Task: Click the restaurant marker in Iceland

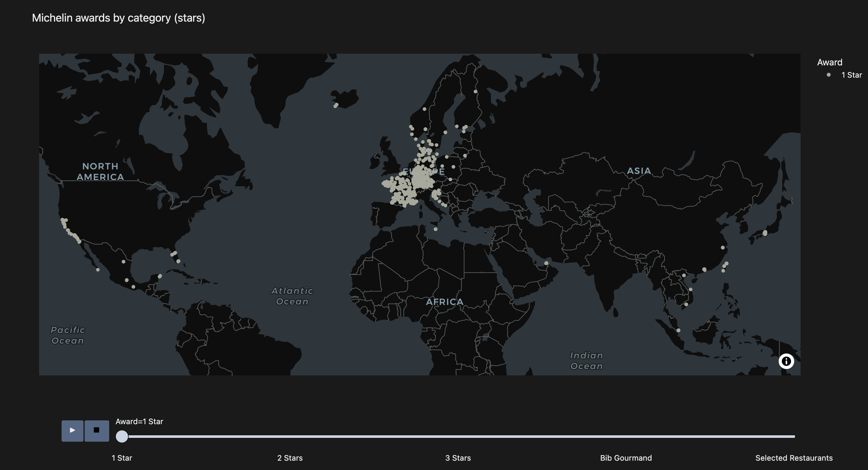Action: (336, 105)
